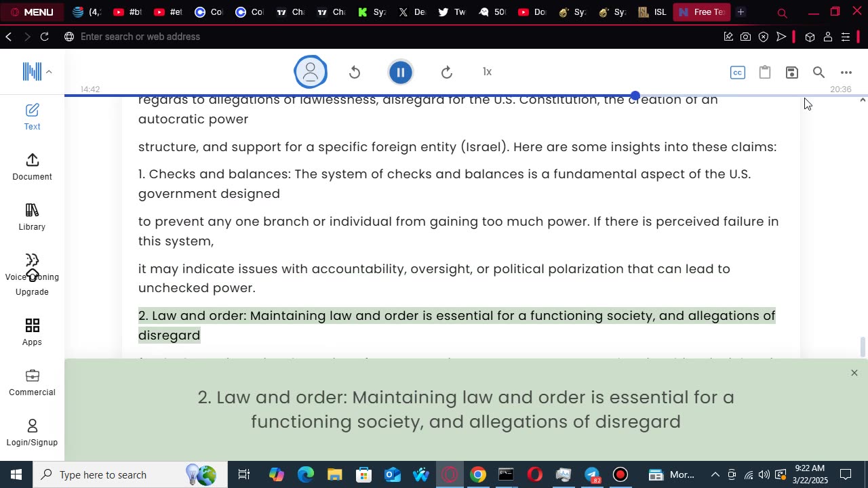The image size is (868, 488).
Task: Rewind playback with the back arrow
Action: click(x=355, y=72)
